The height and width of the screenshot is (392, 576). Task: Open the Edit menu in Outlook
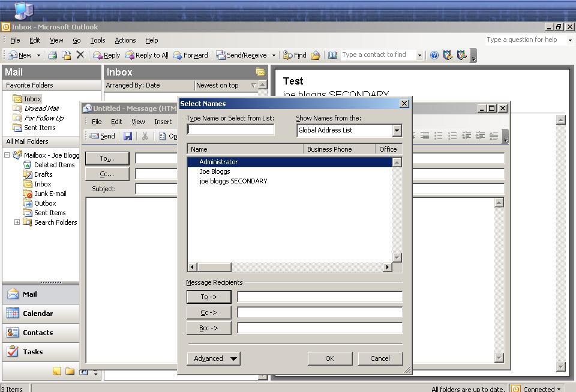click(35, 40)
